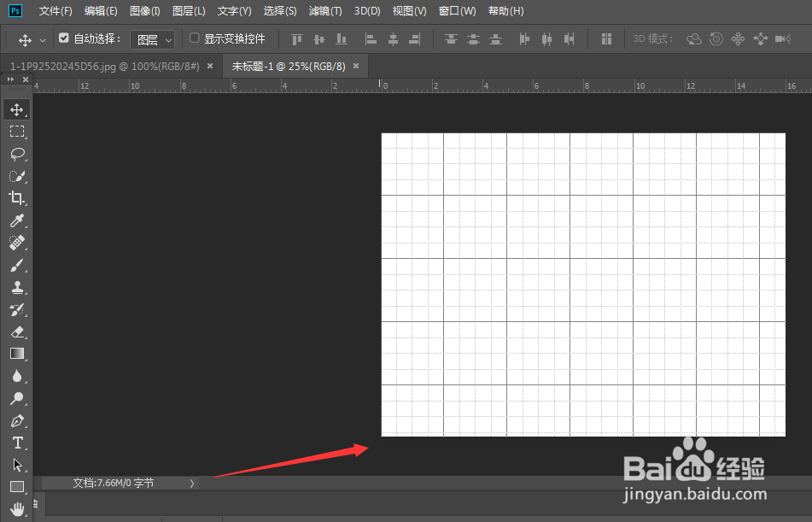Open the 3D(D) menu
The height and width of the screenshot is (522, 812).
[367, 11]
